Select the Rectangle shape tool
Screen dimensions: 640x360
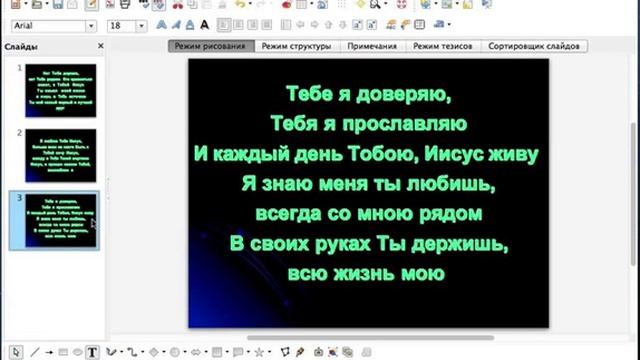[63, 352]
